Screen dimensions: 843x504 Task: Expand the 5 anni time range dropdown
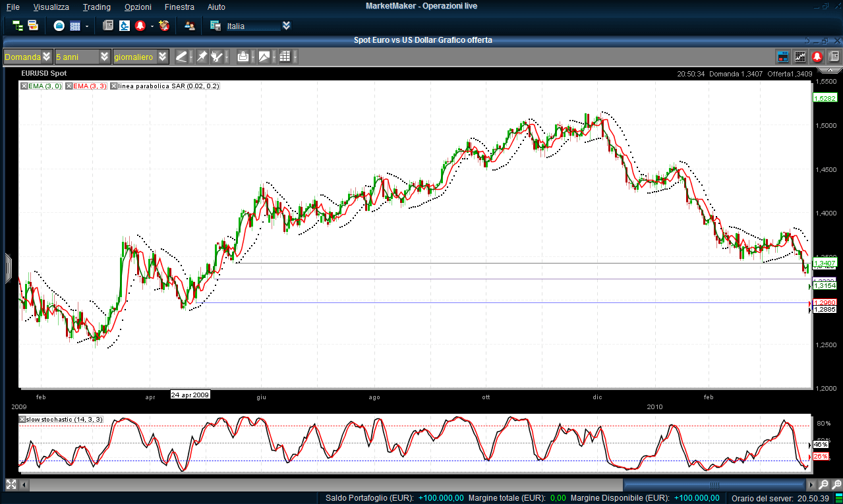tap(104, 57)
